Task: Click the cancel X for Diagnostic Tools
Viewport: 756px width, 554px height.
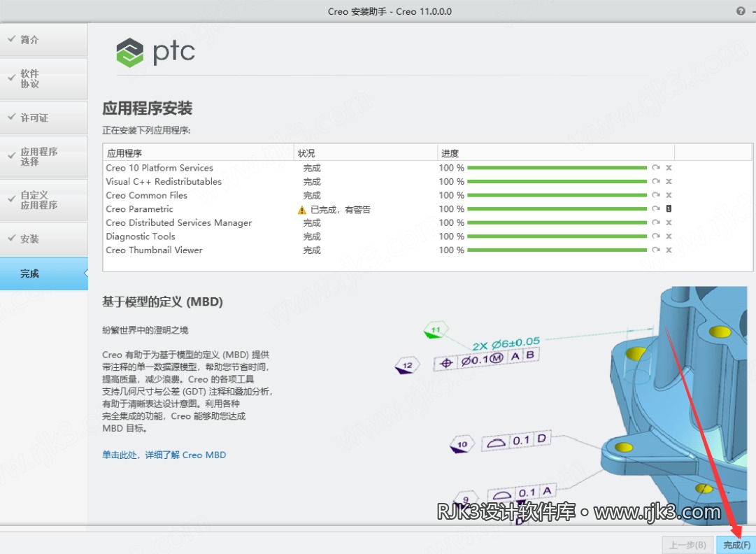Action: coord(669,236)
